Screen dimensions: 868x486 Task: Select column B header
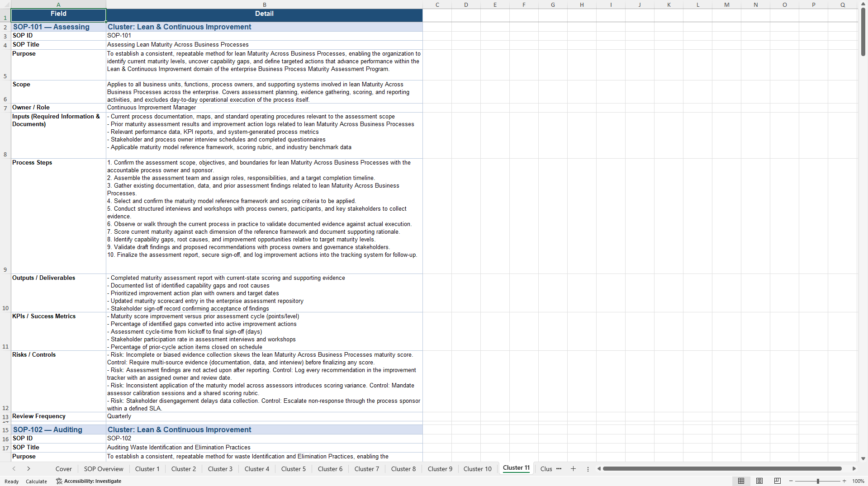[265, 5]
